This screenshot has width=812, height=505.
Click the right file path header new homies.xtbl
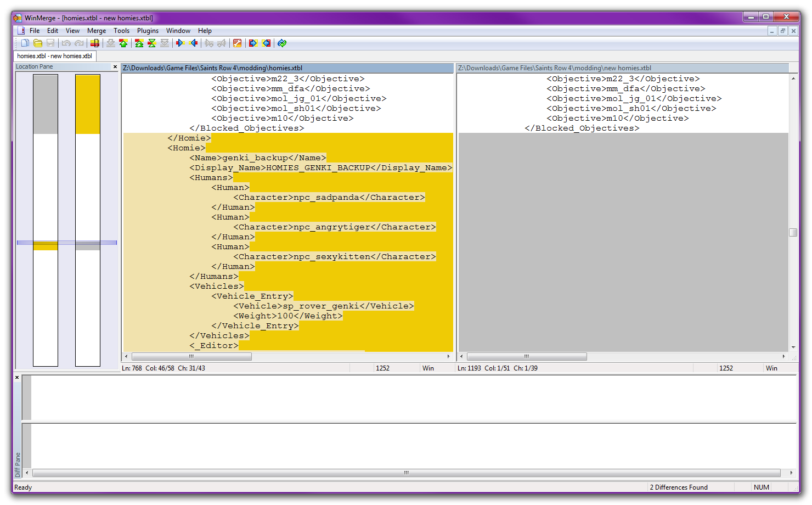(x=623, y=68)
